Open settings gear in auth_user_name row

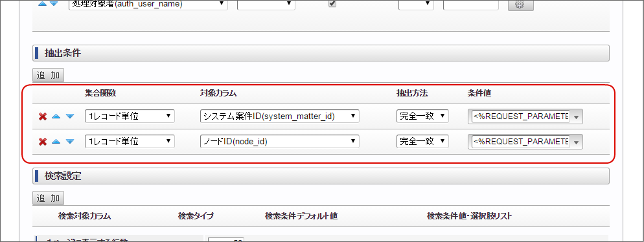pos(520,5)
